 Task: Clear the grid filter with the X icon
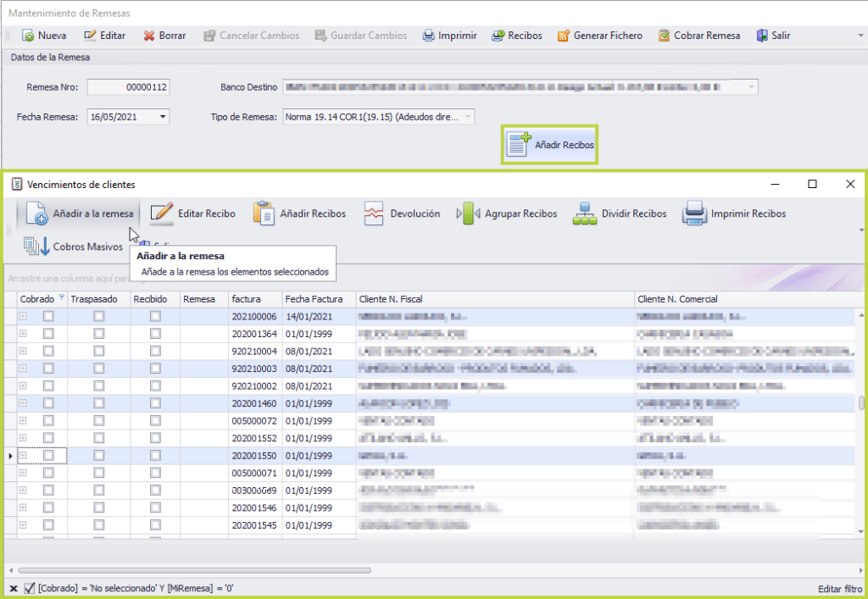14,589
